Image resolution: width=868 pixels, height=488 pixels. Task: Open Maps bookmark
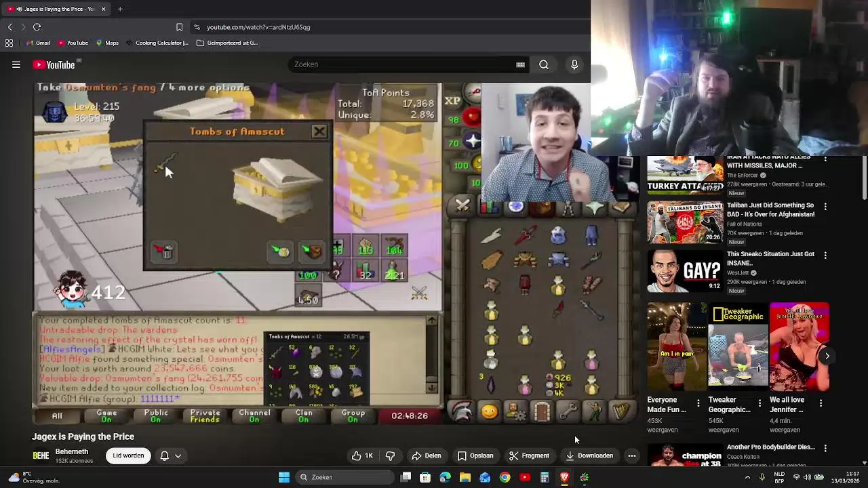click(x=107, y=43)
